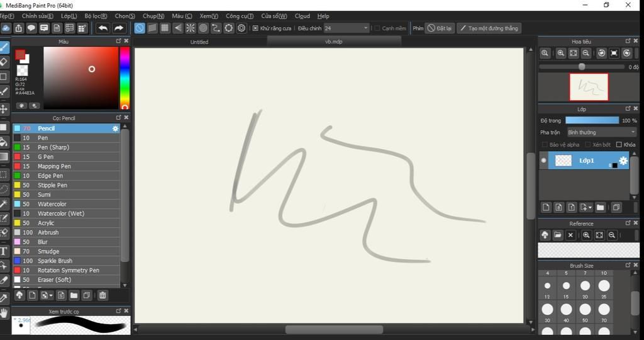
Task: Zoom in on the Navigator panel
Action: pyautogui.click(x=560, y=53)
